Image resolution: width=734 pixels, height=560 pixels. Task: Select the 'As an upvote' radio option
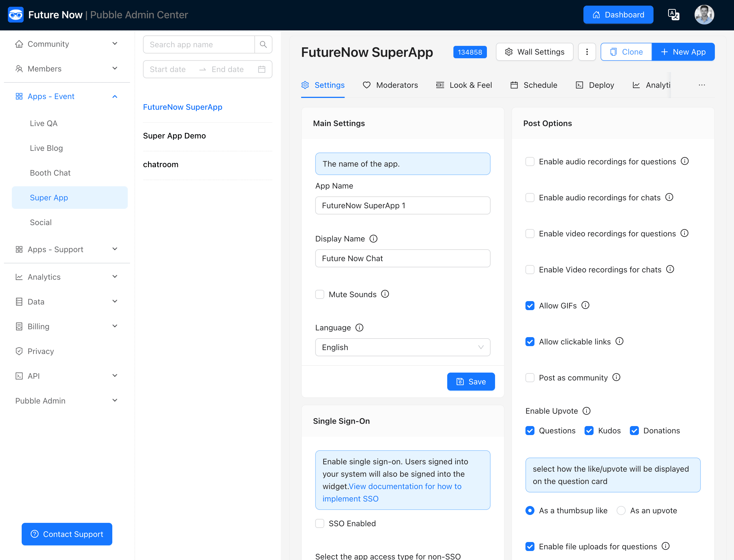point(621,510)
